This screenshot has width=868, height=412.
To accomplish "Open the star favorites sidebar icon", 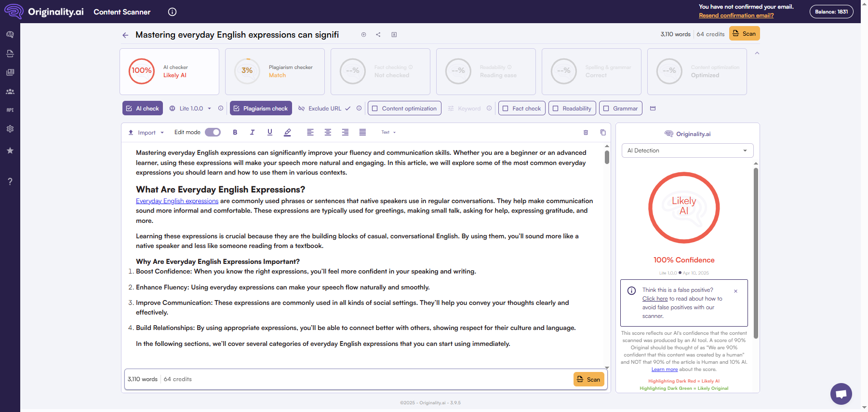I will click(x=10, y=151).
